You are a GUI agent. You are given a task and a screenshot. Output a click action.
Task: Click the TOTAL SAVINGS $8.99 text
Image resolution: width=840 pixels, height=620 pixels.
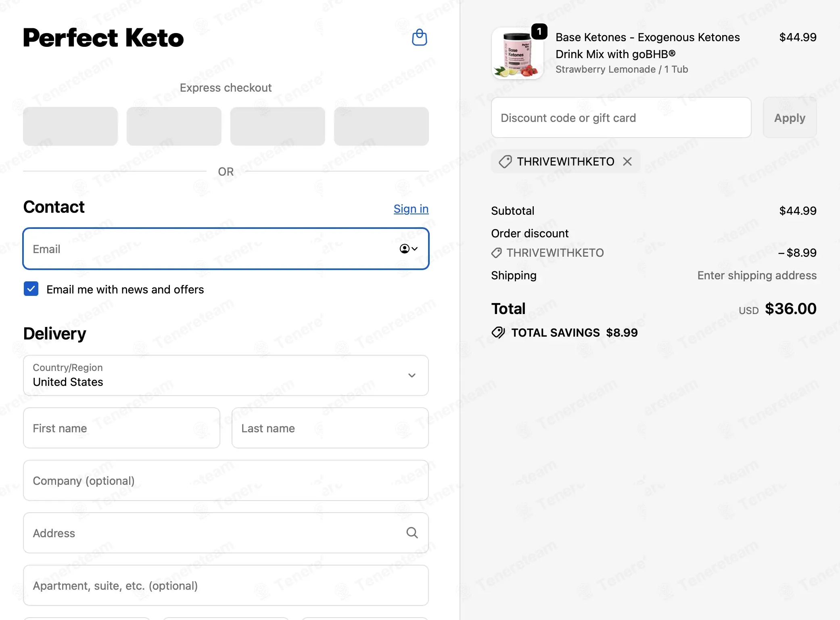(575, 333)
